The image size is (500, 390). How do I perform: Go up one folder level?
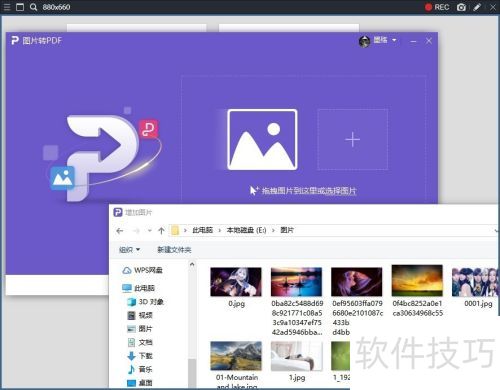[x=161, y=231]
